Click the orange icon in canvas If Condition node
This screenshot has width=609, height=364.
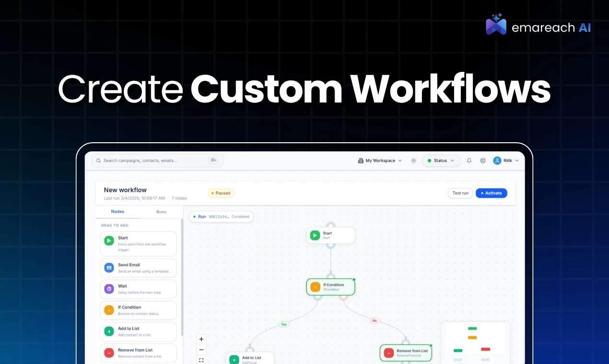click(x=315, y=287)
